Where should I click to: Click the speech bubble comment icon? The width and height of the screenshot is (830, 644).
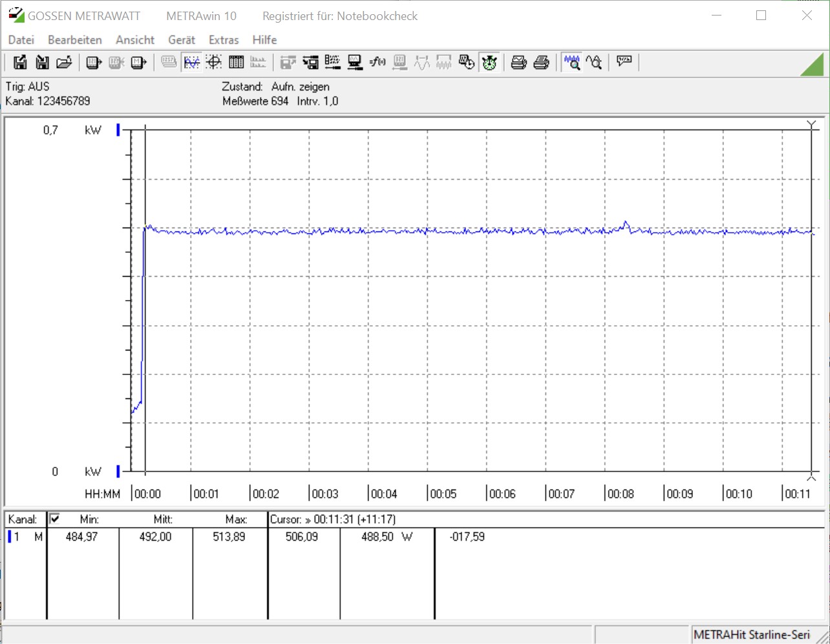pyautogui.click(x=624, y=61)
